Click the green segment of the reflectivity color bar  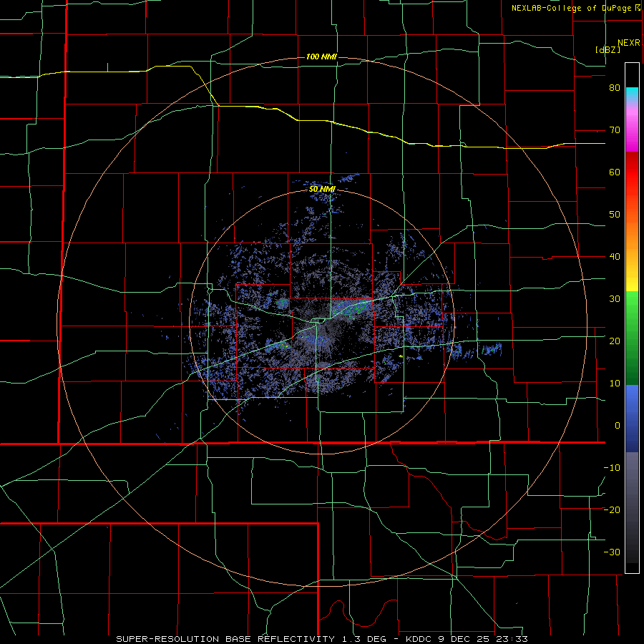632,338
